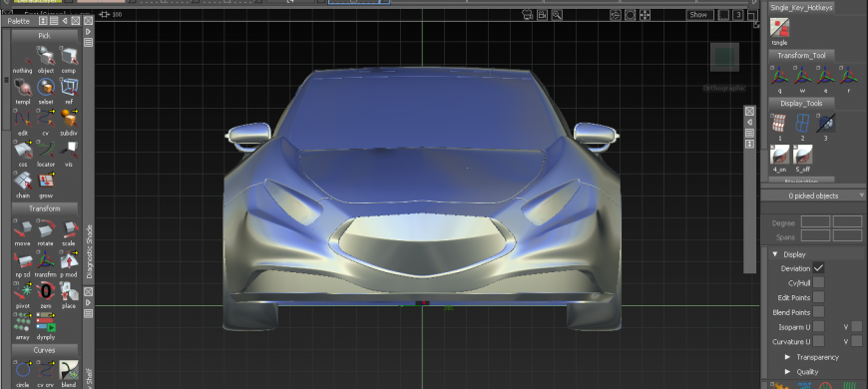Open the Single_Key_Hotkeys tab

pos(801,8)
